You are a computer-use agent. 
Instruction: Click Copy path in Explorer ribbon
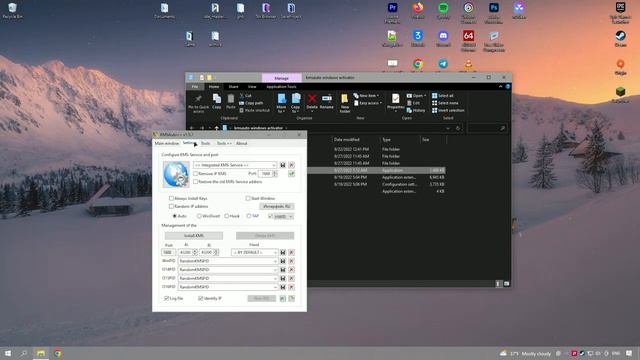pyautogui.click(x=251, y=103)
